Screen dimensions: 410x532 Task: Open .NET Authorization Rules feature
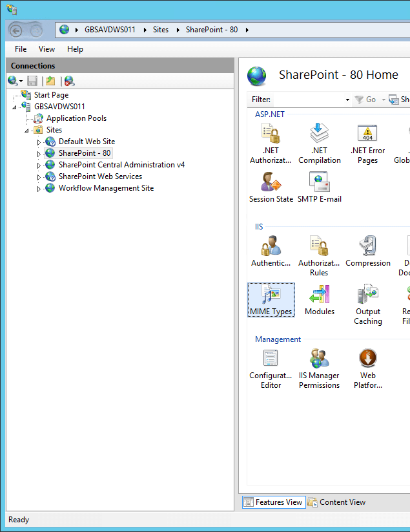point(271,144)
